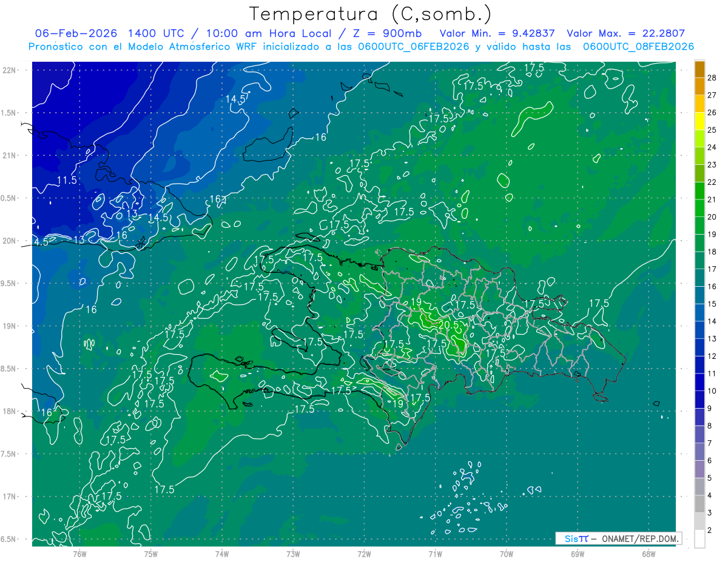
Task: Click the "75W" longitude axis label
Action: click(x=150, y=554)
